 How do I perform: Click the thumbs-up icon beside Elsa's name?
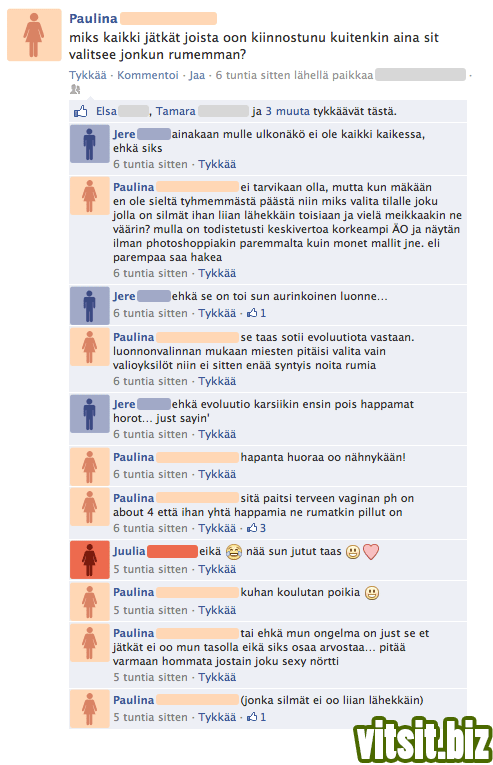(x=81, y=112)
